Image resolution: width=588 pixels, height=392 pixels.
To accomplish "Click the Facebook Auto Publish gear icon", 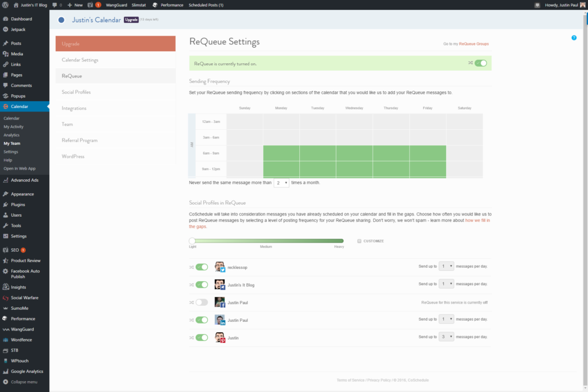I will 6,271.
